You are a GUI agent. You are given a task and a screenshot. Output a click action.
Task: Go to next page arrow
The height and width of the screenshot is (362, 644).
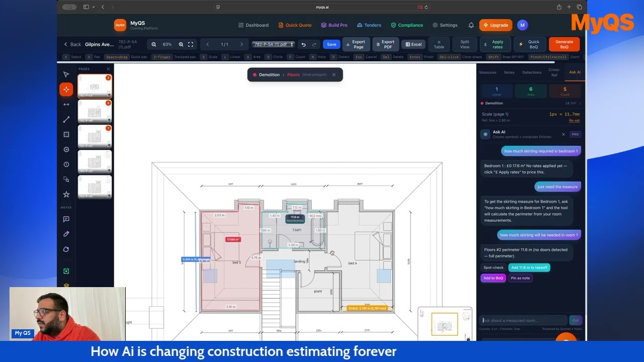[241, 44]
